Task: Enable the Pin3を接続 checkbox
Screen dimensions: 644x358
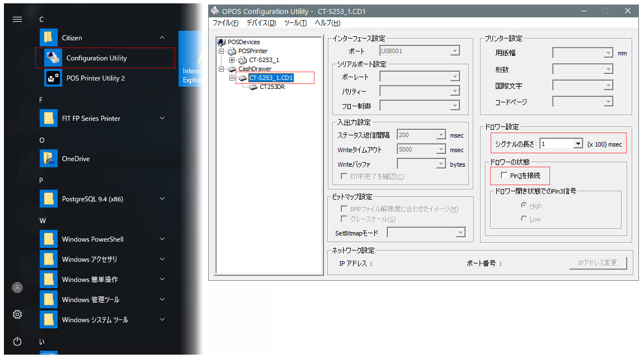Action: click(504, 176)
